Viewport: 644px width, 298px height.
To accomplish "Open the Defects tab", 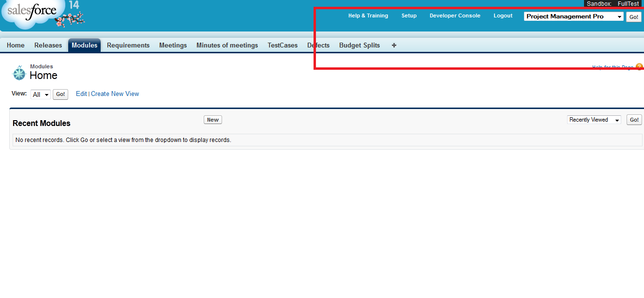I will (318, 45).
